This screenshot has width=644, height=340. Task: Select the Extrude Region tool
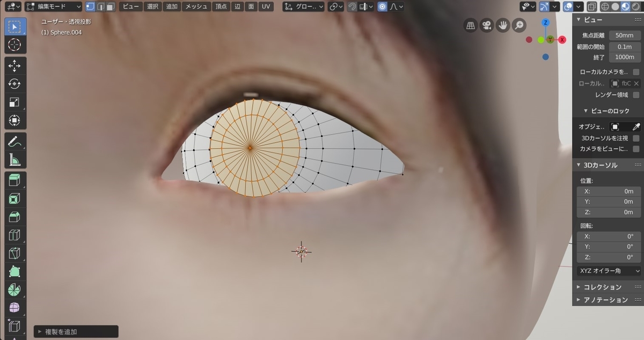(14, 180)
